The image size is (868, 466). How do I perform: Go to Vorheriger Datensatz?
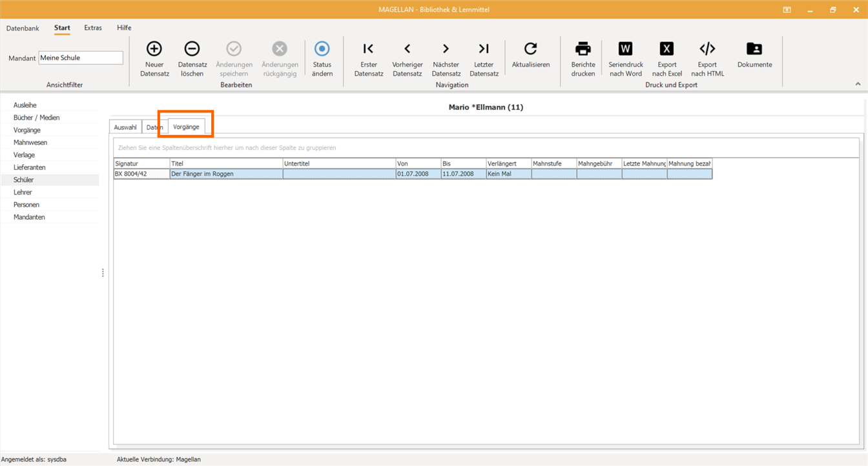click(x=408, y=48)
